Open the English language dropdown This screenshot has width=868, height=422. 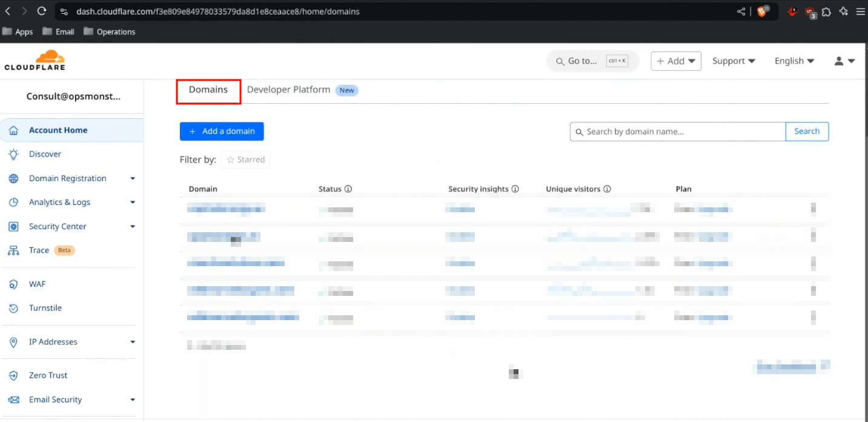point(794,61)
